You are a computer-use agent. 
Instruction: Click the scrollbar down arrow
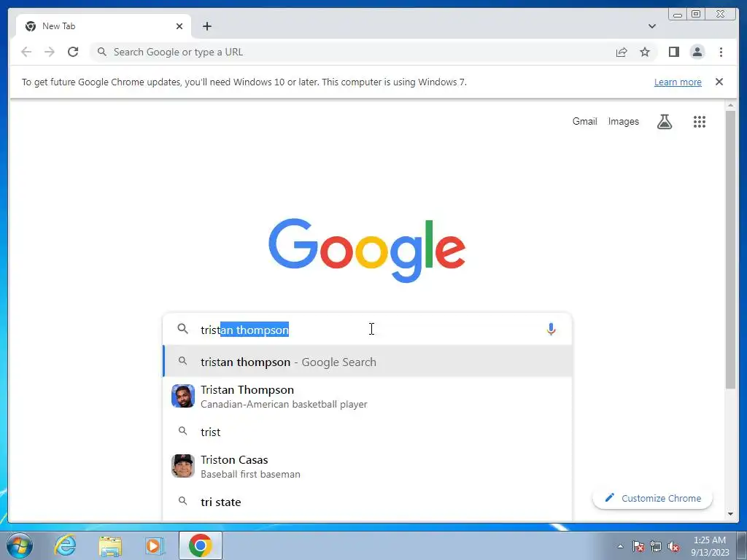730,514
